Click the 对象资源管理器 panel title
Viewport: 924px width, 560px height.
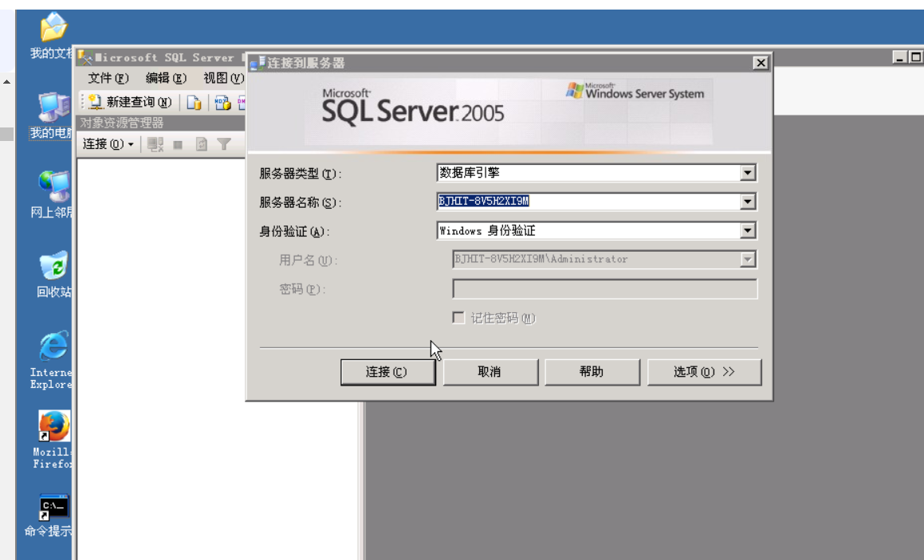click(122, 123)
